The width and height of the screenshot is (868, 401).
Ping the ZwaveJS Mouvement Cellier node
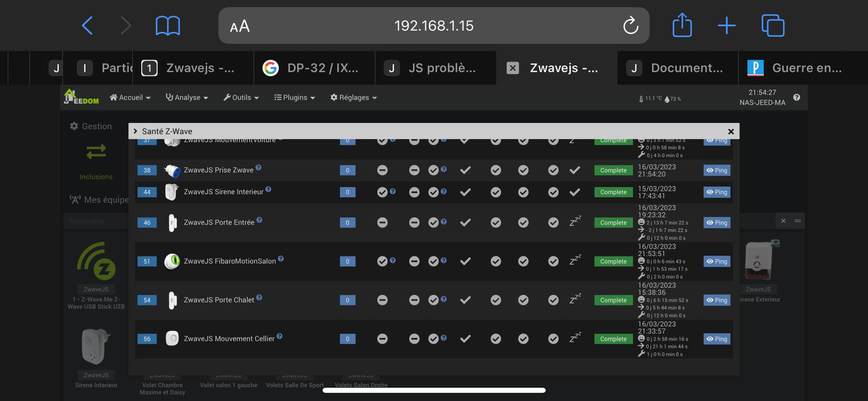[717, 339]
